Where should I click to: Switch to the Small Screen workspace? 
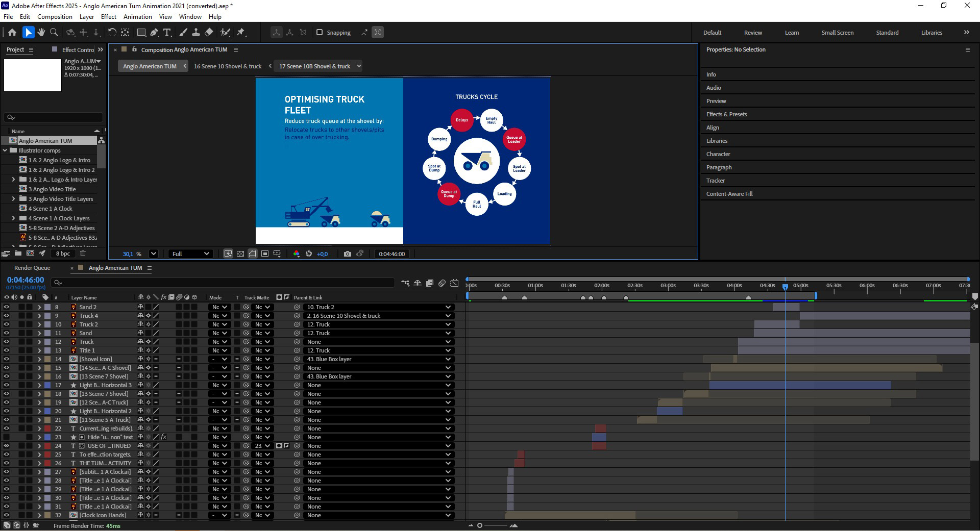pos(837,32)
